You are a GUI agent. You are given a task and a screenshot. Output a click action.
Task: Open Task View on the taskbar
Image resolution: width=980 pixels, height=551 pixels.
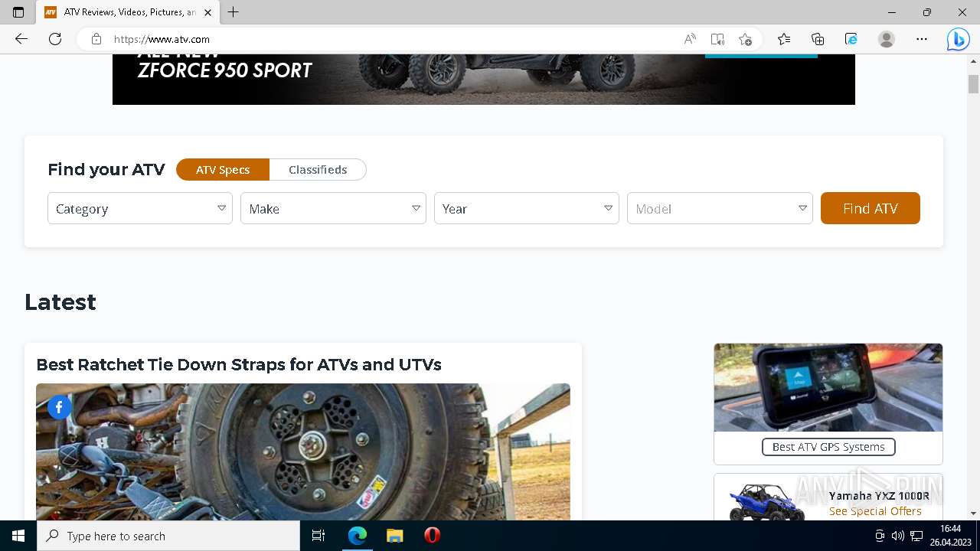click(x=318, y=536)
